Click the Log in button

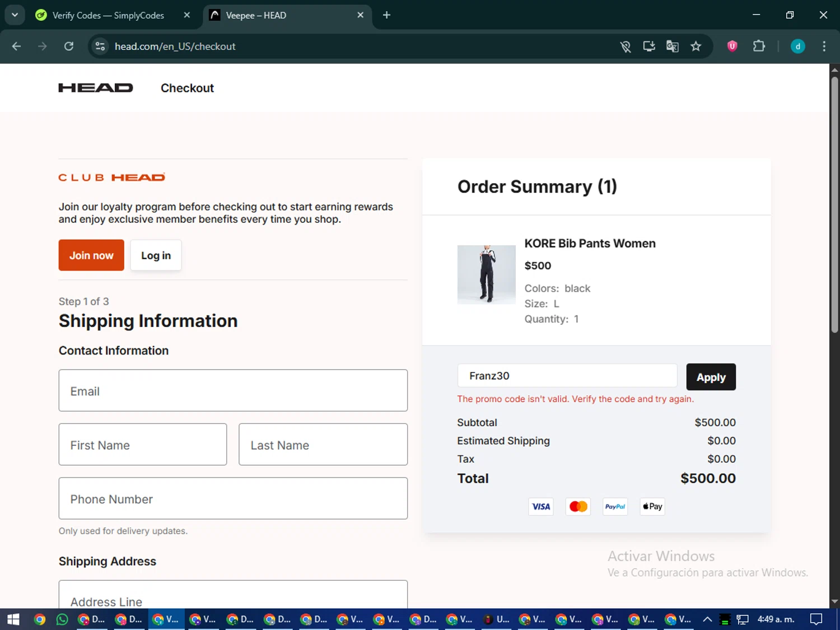(156, 255)
